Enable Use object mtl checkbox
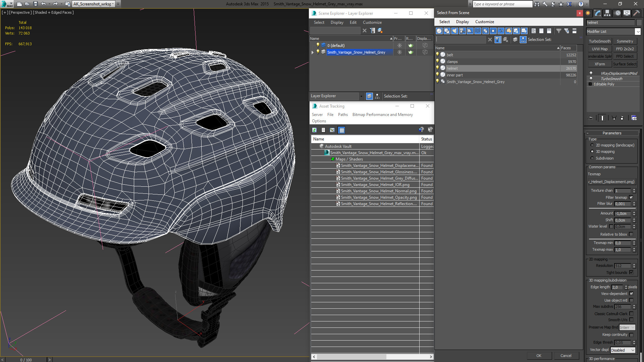The width and height of the screenshot is (644, 362). (x=631, y=300)
